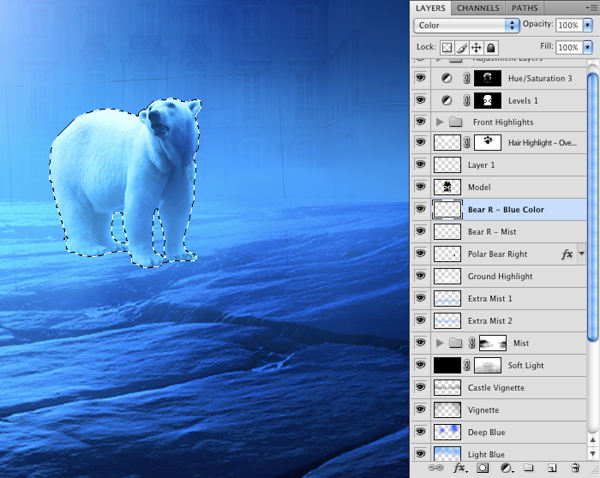This screenshot has width=600, height=478.
Task: Click the Levels 1 mask thumbnail
Action: (488, 101)
